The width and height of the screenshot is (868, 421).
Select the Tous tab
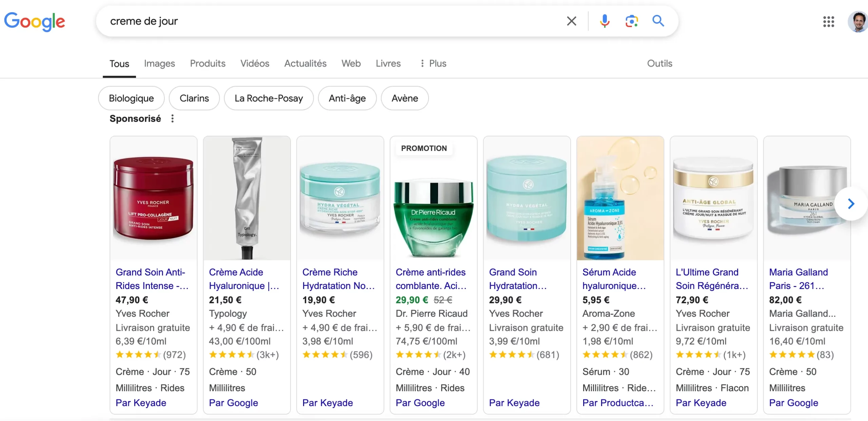click(x=119, y=64)
